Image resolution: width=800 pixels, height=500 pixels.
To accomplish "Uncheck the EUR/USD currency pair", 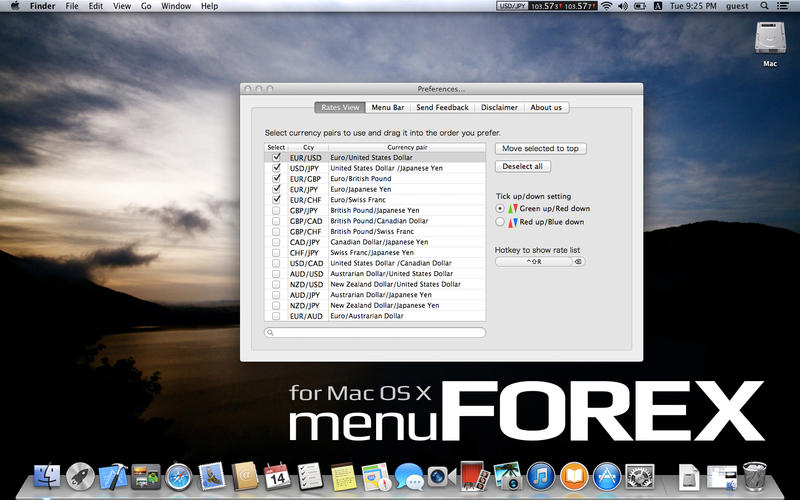I will tap(277, 157).
